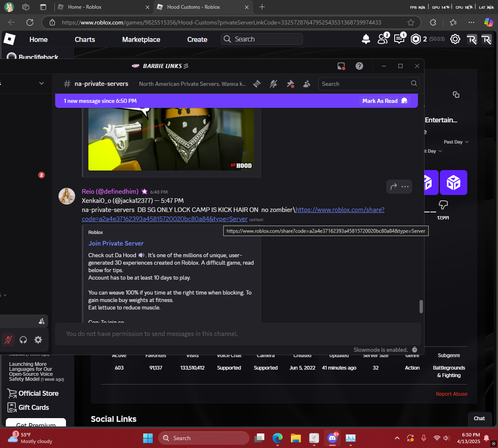Open Roblox Home nav item
Viewport: 498px width, 448px height.
point(39,39)
